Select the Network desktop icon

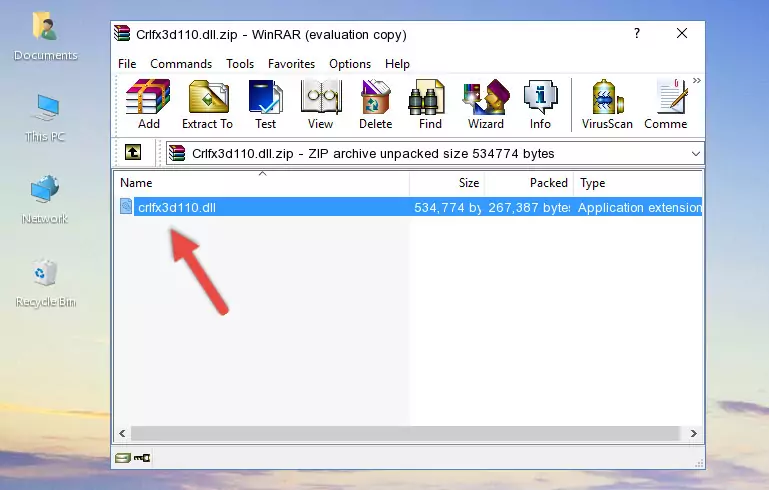45,199
